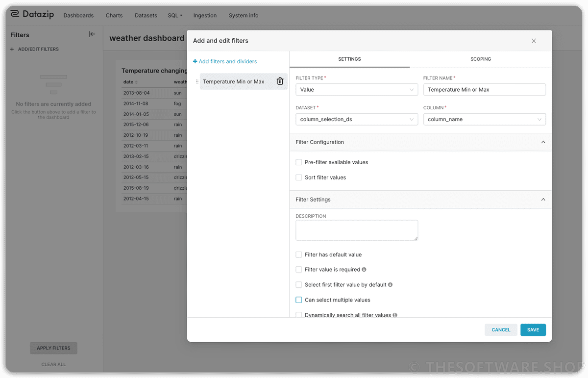Open Dashboards in top navigation
The height and width of the screenshot is (378, 588).
(78, 15)
